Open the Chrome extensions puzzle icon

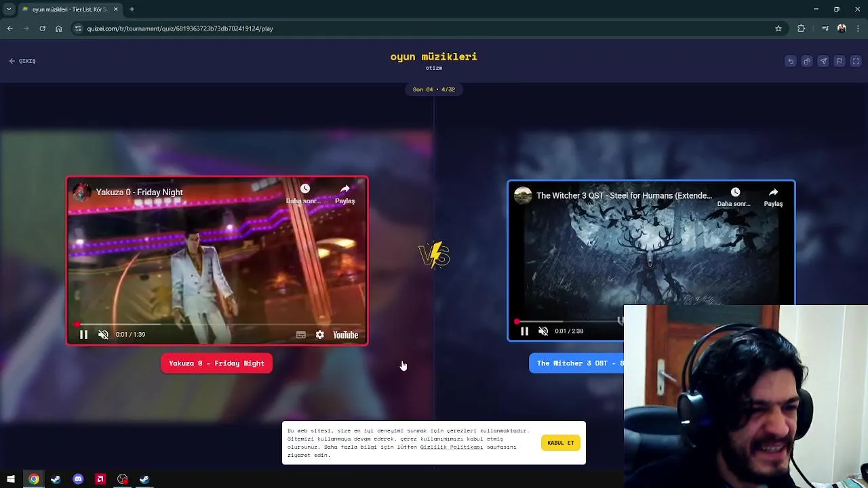click(x=801, y=28)
